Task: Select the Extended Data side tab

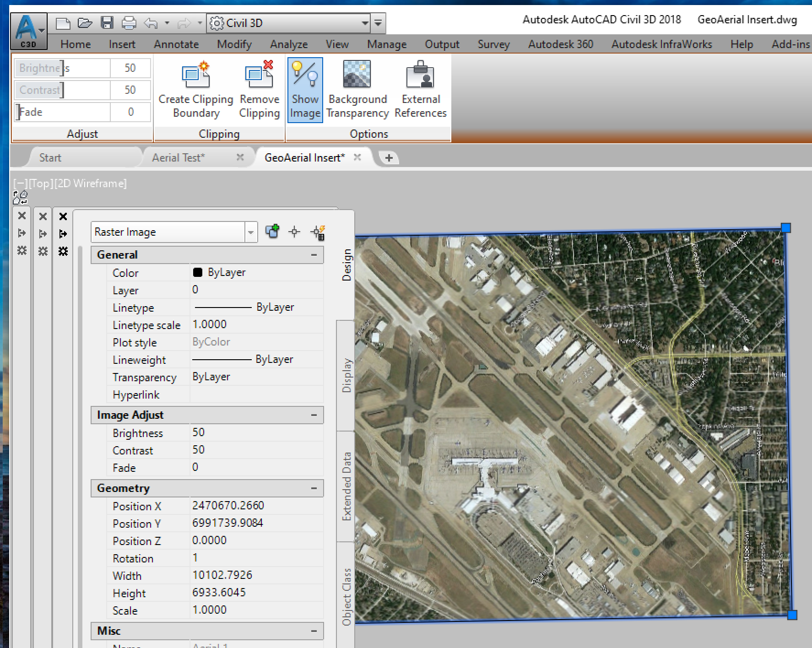Action: (347, 486)
